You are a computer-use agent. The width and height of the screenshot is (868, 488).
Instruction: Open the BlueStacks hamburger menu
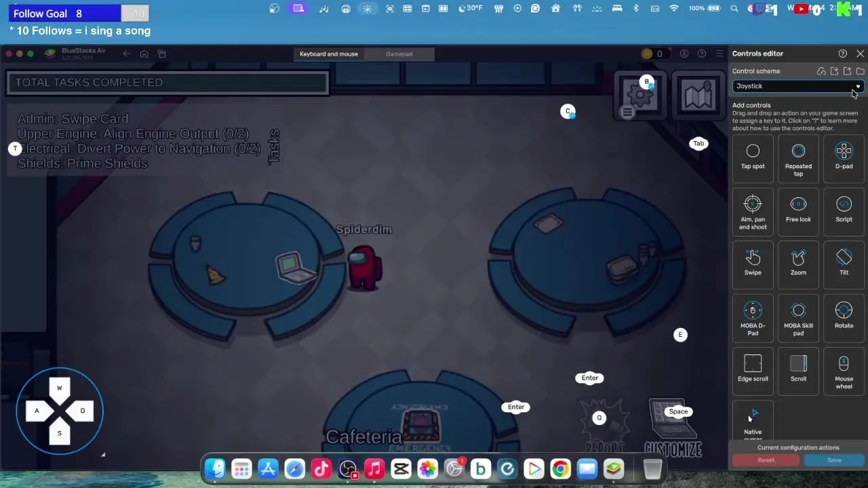coord(719,54)
